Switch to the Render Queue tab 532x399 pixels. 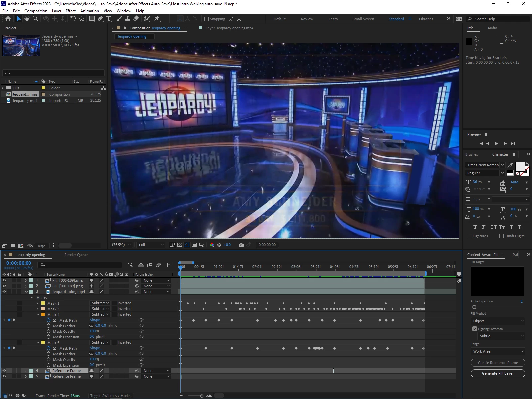click(x=76, y=255)
